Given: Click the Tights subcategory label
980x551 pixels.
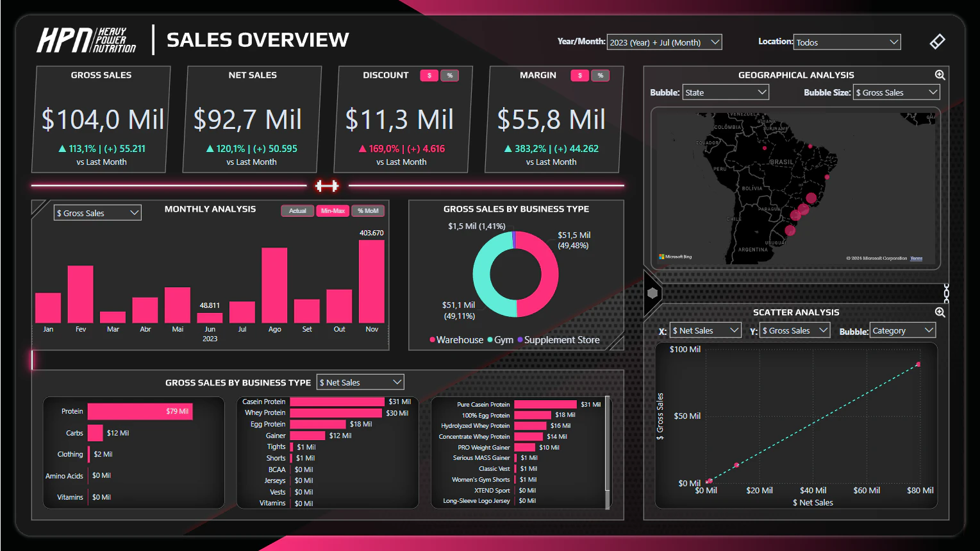Looking at the screenshot, I should pos(276,447).
